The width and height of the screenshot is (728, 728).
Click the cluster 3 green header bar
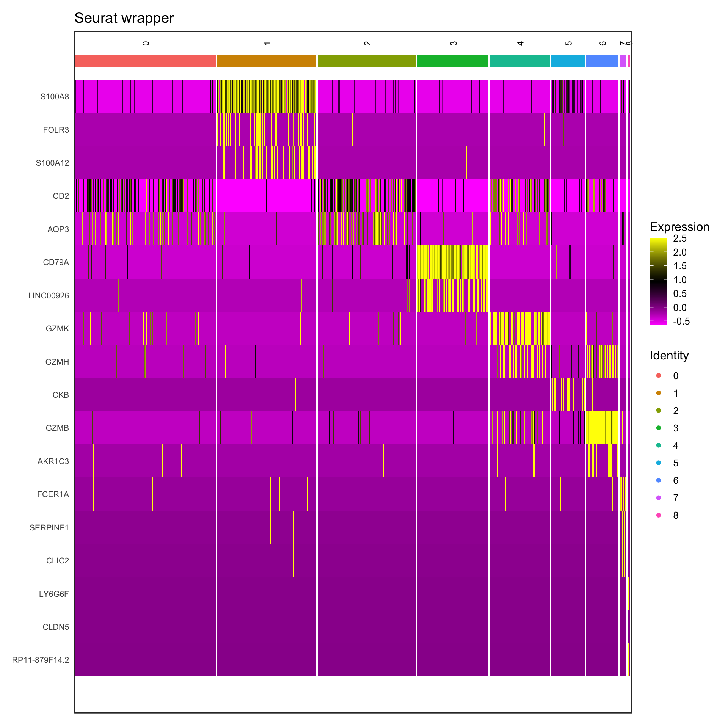(453, 61)
